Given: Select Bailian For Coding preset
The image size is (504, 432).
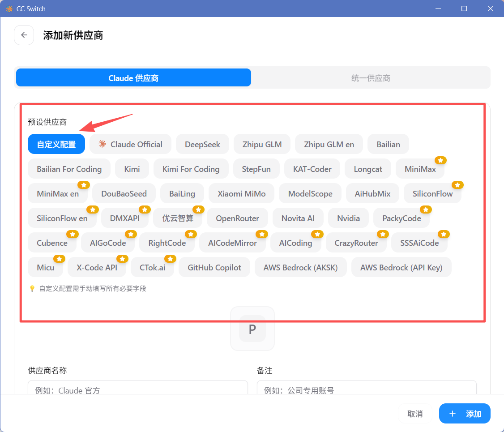Looking at the screenshot, I should (x=69, y=169).
